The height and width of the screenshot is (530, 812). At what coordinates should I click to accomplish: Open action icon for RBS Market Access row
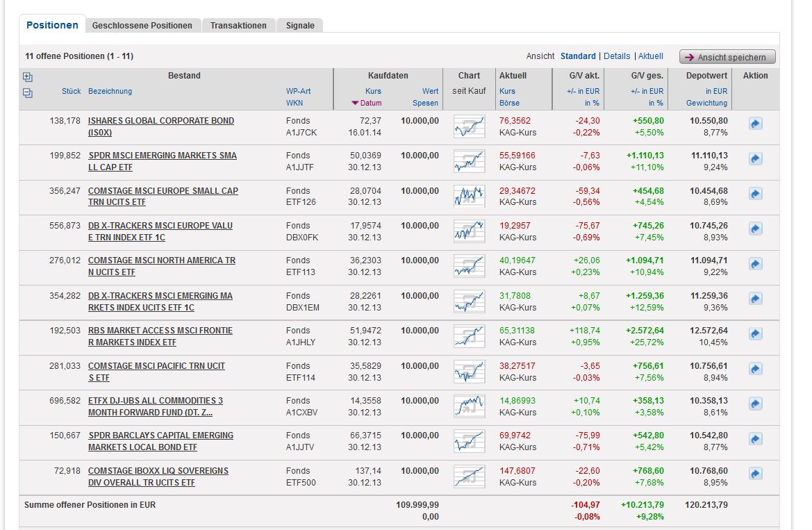(756, 333)
